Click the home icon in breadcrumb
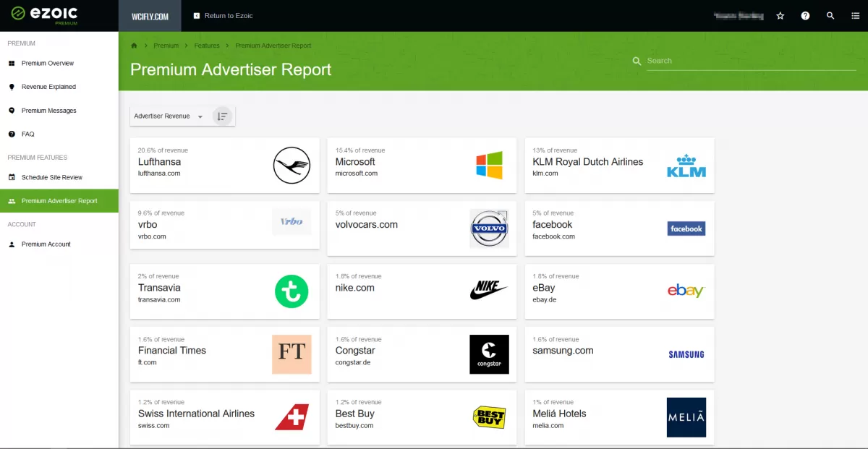868x449 pixels. pyautogui.click(x=134, y=46)
